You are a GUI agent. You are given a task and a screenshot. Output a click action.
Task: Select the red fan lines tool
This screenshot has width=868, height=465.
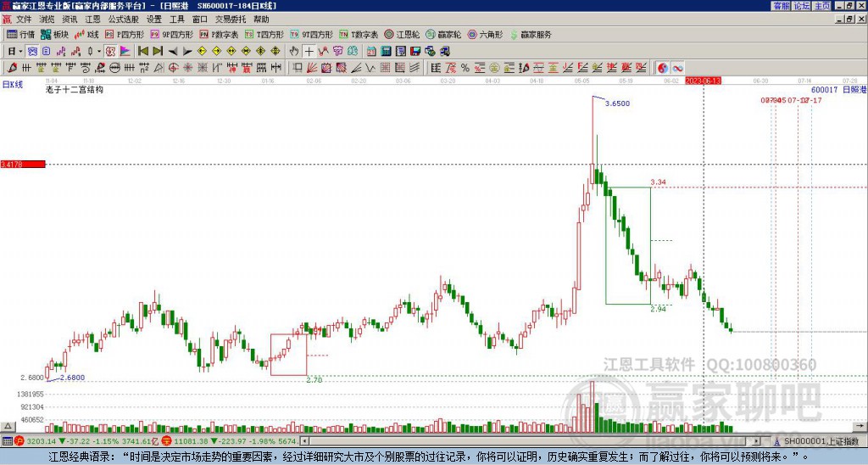[312, 68]
